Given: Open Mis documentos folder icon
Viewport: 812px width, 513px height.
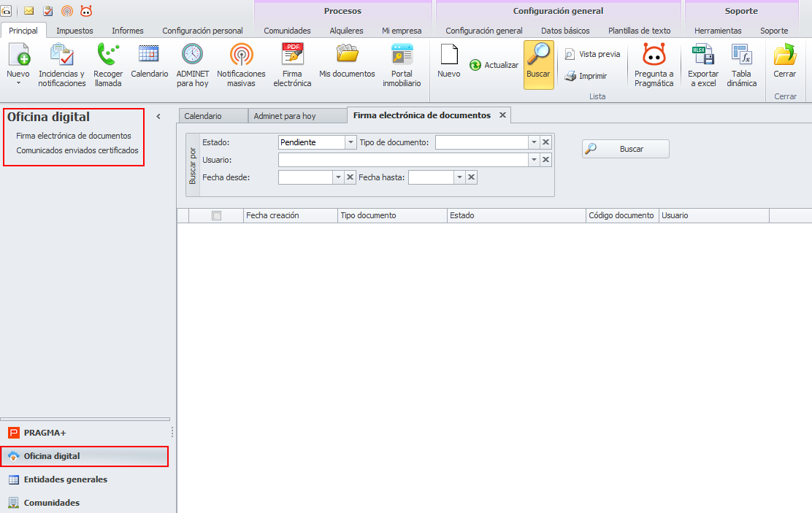Looking at the screenshot, I should (x=347, y=54).
